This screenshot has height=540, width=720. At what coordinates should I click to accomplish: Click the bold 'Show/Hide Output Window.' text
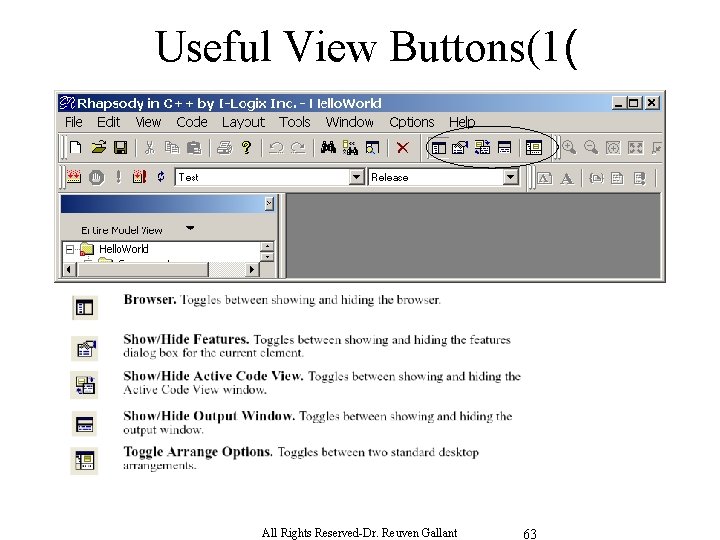coord(209,416)
